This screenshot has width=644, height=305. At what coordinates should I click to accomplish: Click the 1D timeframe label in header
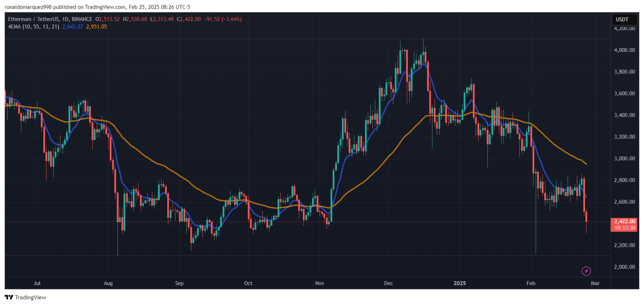coord(65,19)
